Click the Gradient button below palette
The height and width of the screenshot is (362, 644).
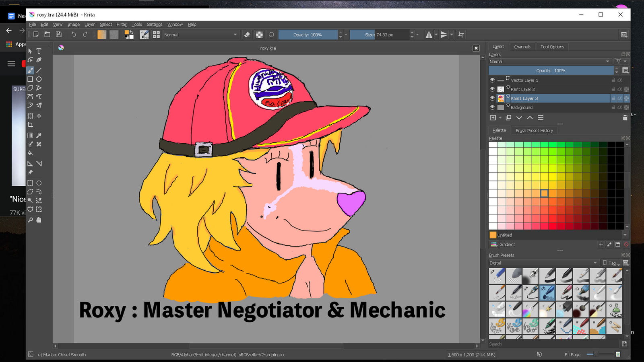click(x=503, y=245)
